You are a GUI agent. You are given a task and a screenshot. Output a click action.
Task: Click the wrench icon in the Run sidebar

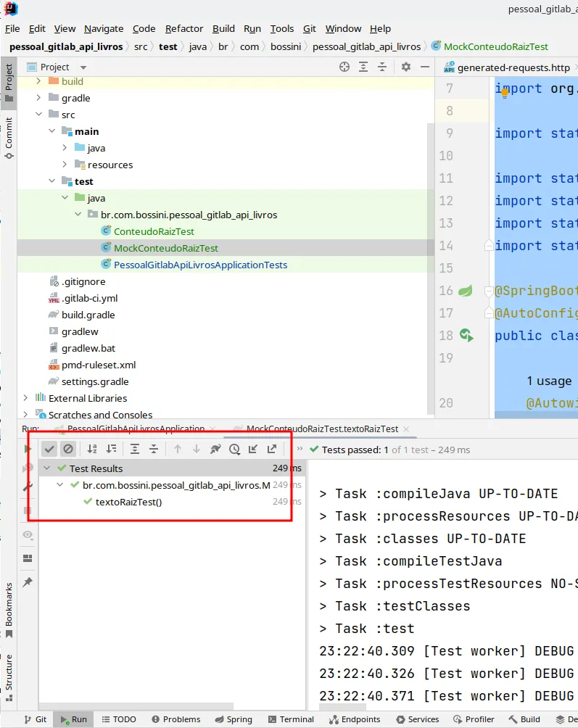(x=28, y=487)
